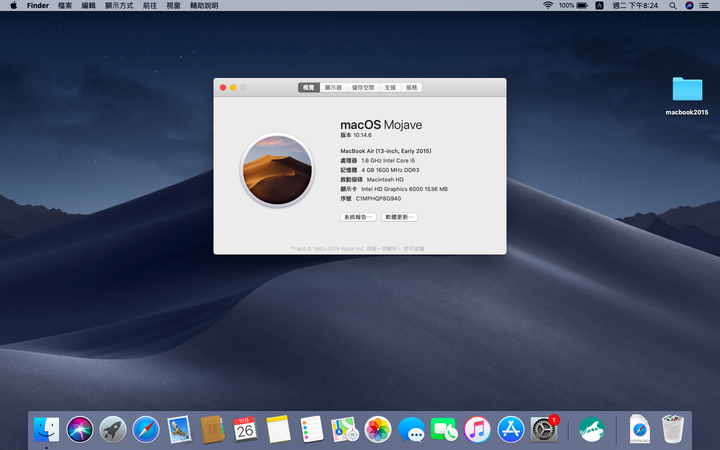Click red close button of About window
720x450 pixels.
click(x=223, y=87)
